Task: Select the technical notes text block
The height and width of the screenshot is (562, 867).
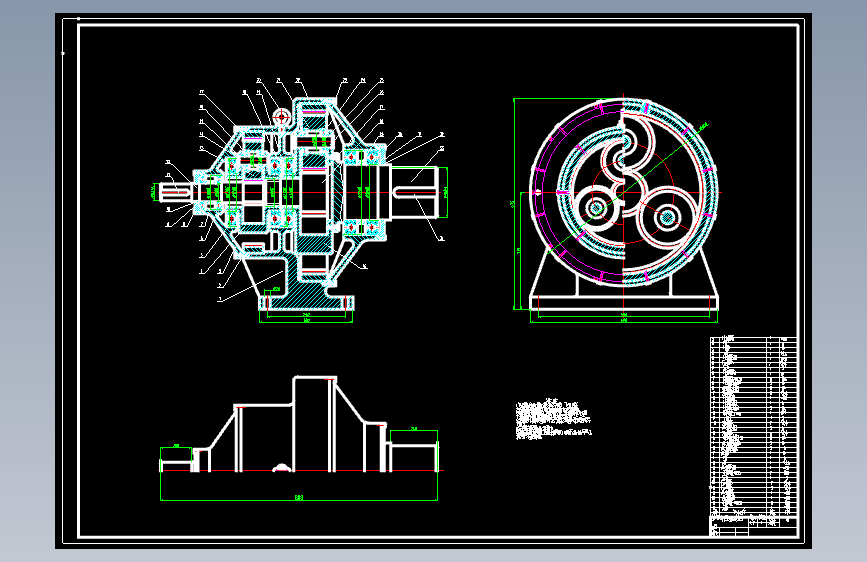Action: coord(553,419)
